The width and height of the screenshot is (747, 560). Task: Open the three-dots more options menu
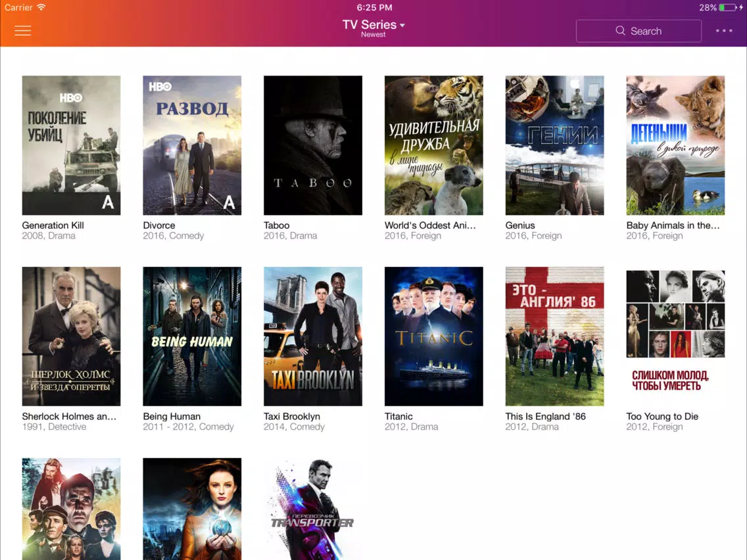[723, 30]
